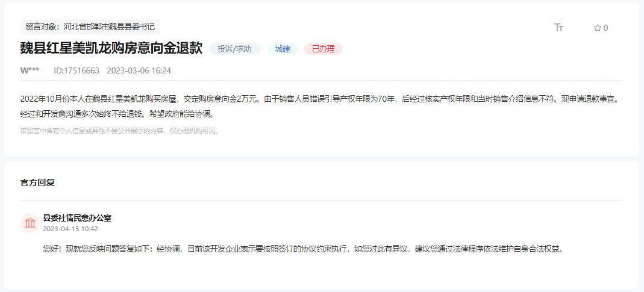Click the grey privacy notice 该留言中含有个人信息
The height and width of the screenshot is (292, 644).
tap(121, 131)
